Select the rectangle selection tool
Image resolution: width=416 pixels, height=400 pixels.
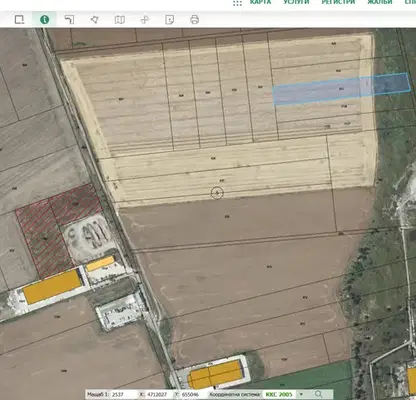(x=19, y=20)
